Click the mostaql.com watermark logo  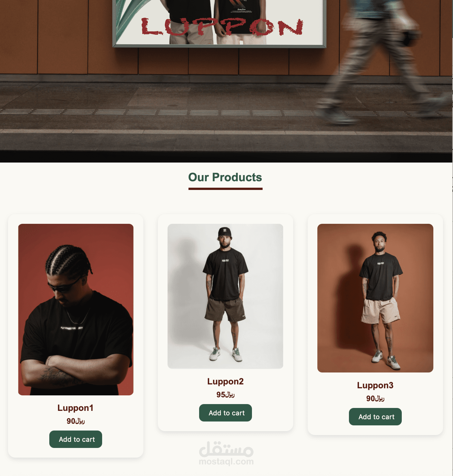[x=226, y=453]
